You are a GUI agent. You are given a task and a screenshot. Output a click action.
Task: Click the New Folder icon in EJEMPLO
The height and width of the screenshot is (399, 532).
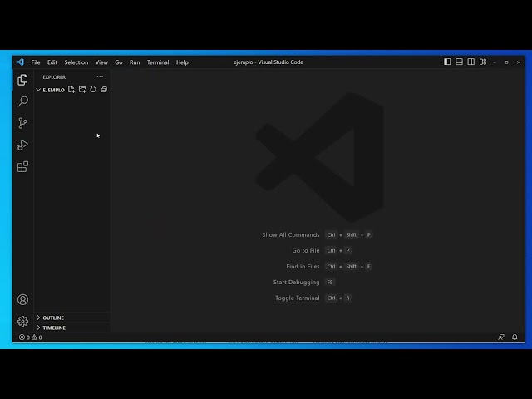coord(82,90)
